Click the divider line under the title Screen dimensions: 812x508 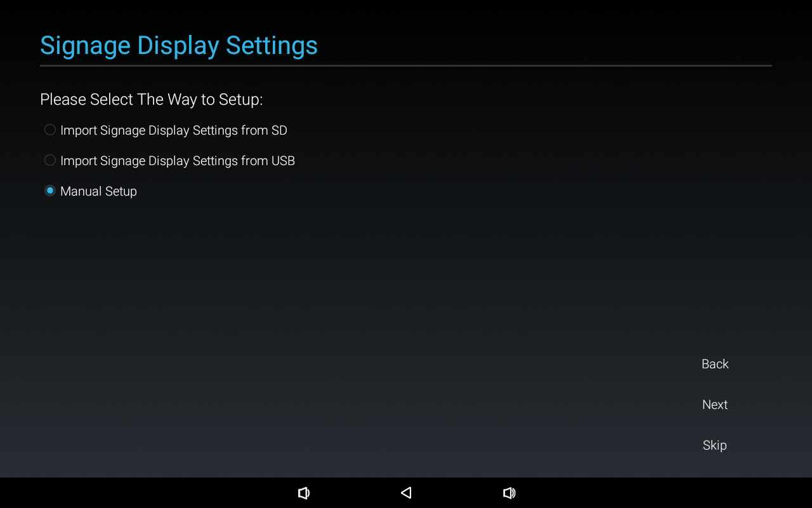(x=406, y=65)
